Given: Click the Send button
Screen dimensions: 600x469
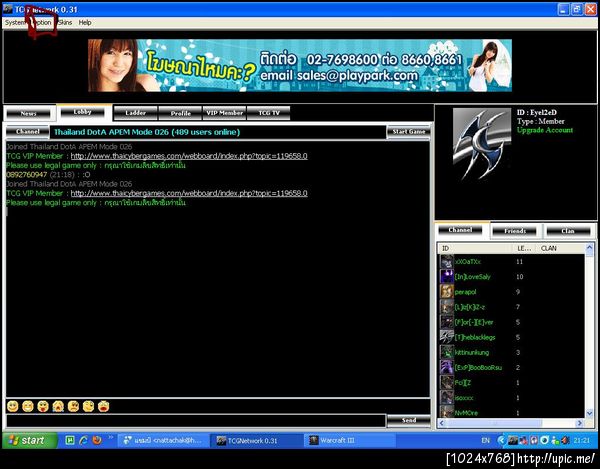Looking at the screenshot, I should [409, 420].
